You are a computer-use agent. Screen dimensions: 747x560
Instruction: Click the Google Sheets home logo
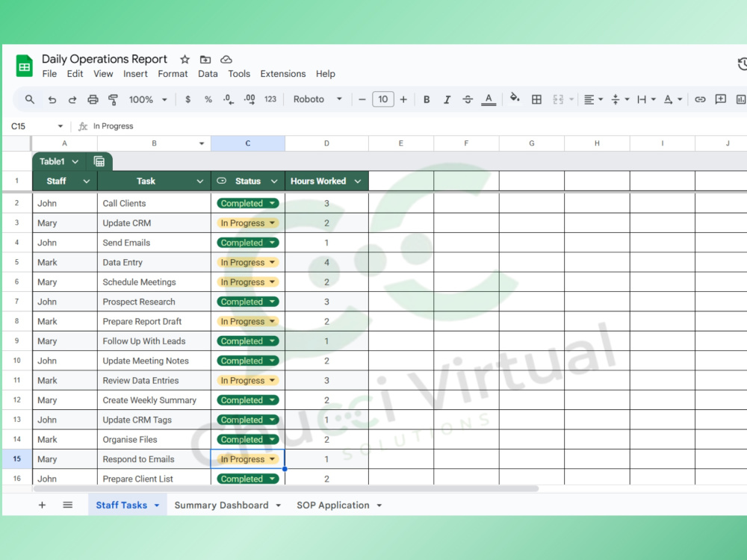[x=25, y=66]
